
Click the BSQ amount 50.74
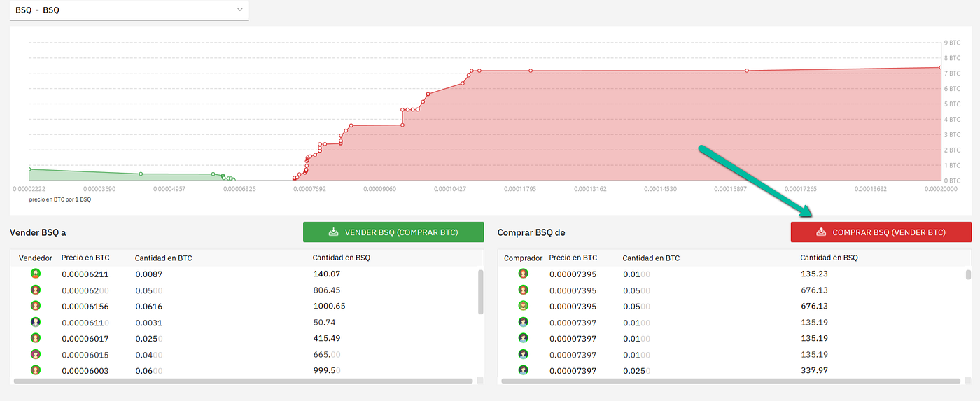[x=324, y=322]
